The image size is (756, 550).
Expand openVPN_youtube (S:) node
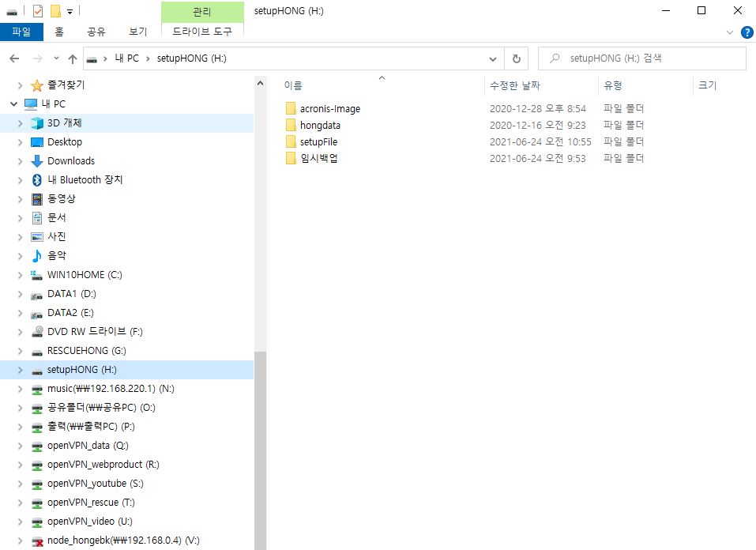(x=20, y=484)
